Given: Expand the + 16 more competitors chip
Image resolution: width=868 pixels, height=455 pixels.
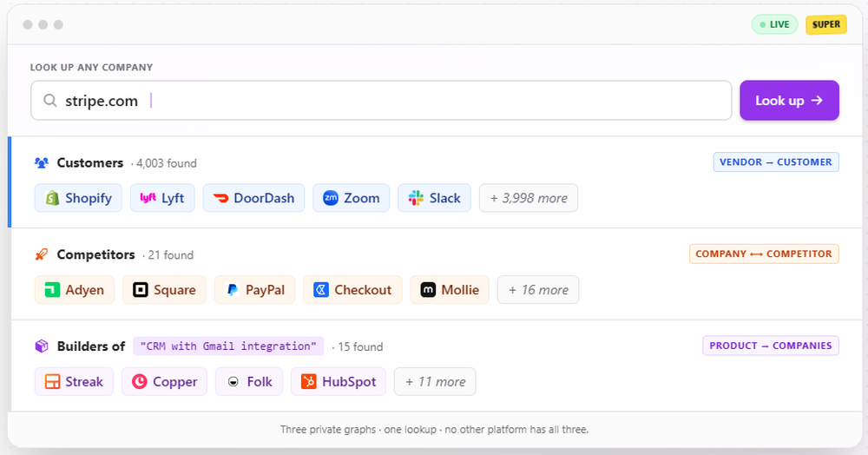Looking at the screenshot, I should (538, 290).
